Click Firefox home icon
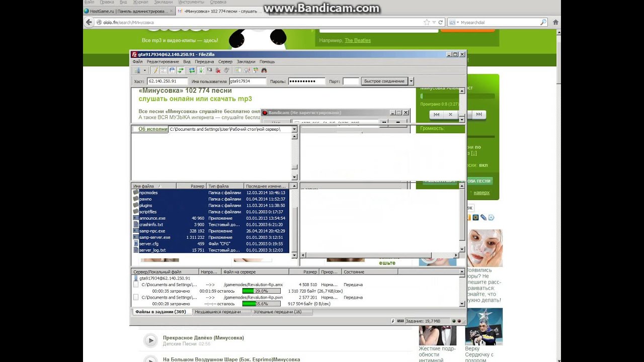 pos(555,22)
